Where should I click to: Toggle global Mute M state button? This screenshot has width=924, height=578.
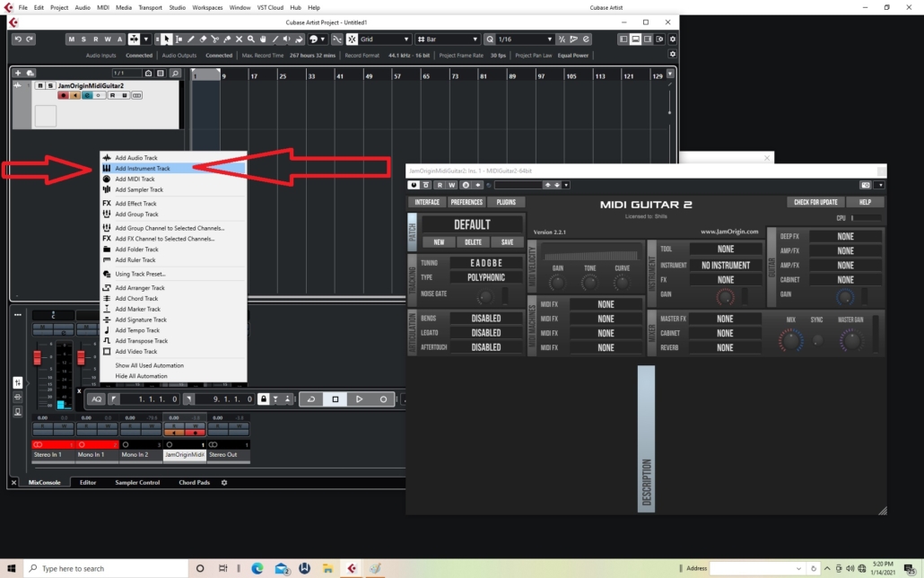point(71,39)
